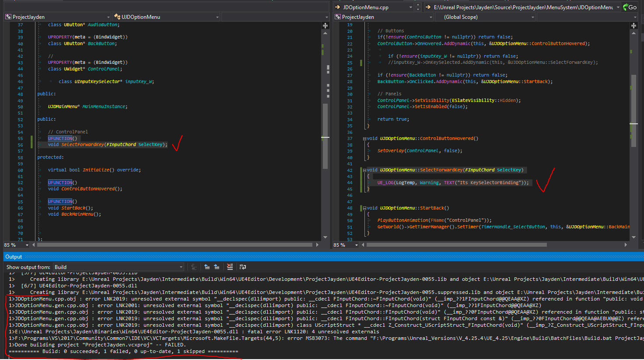Go to next message in Output
Image resolution: width=644 pixels, height=360 pixels.
[x=217, y=267]
